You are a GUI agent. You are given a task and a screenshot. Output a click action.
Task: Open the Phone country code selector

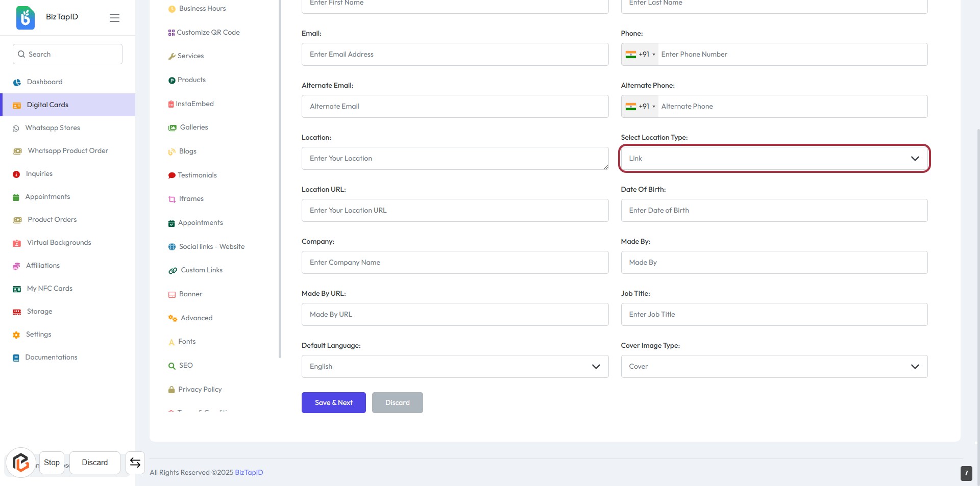coord(640,55)
